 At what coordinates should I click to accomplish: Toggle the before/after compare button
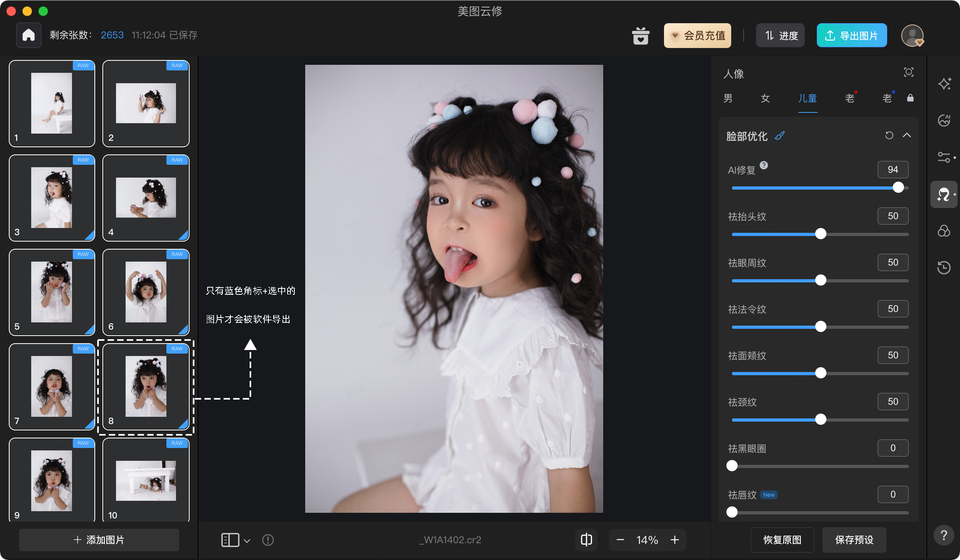coord(586,540)
